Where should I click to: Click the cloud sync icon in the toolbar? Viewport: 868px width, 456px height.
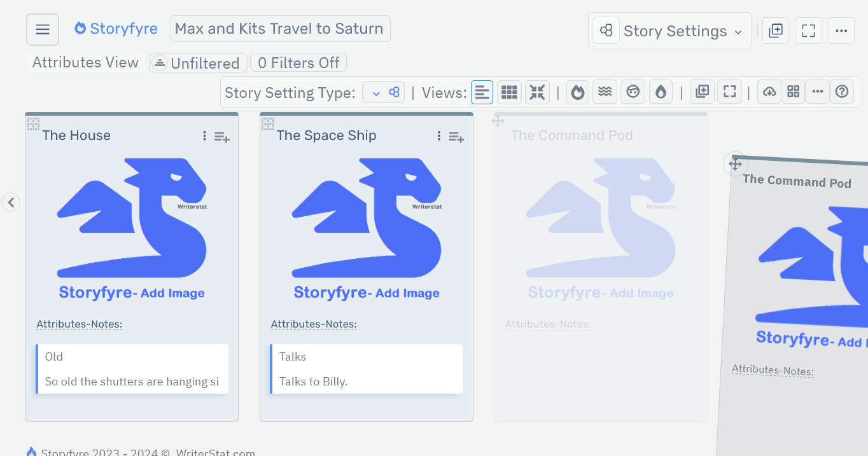[769, 92]
